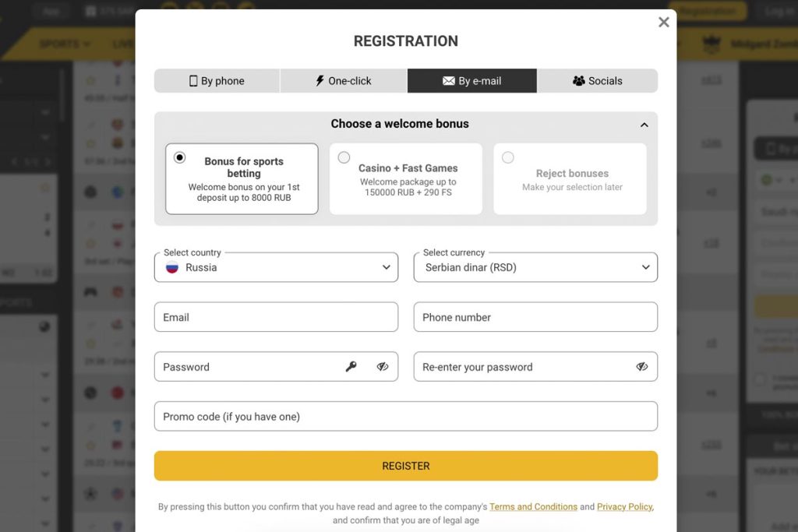Viewport: 798px width, 532px height.
Task: Open the Privacy Policy link
Action: [624, 507]
